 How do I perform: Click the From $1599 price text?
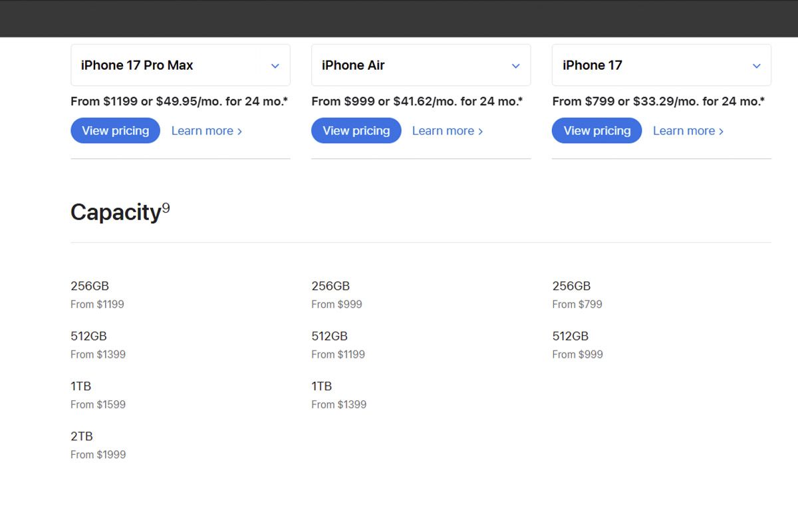pyautogui.click(x=98, y=404)
